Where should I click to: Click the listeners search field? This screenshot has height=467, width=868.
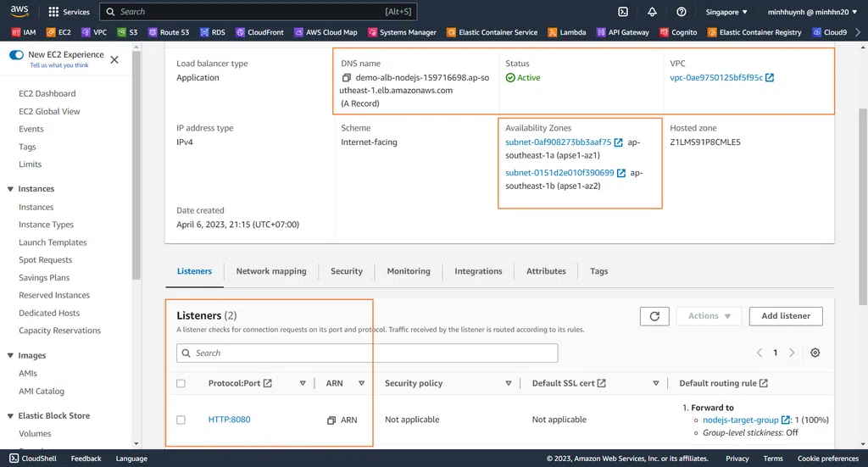(367, 353)
